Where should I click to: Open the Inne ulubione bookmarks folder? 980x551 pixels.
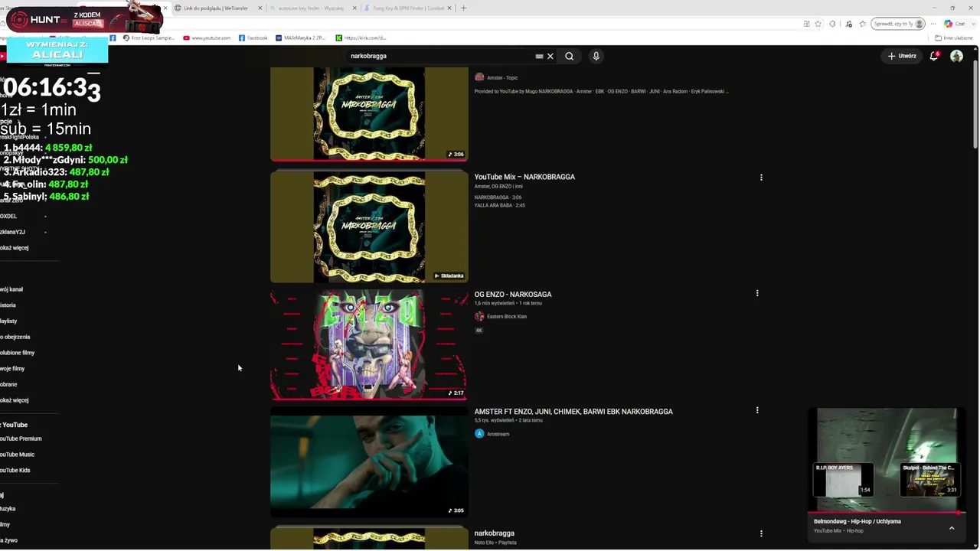tap(954, 37)
